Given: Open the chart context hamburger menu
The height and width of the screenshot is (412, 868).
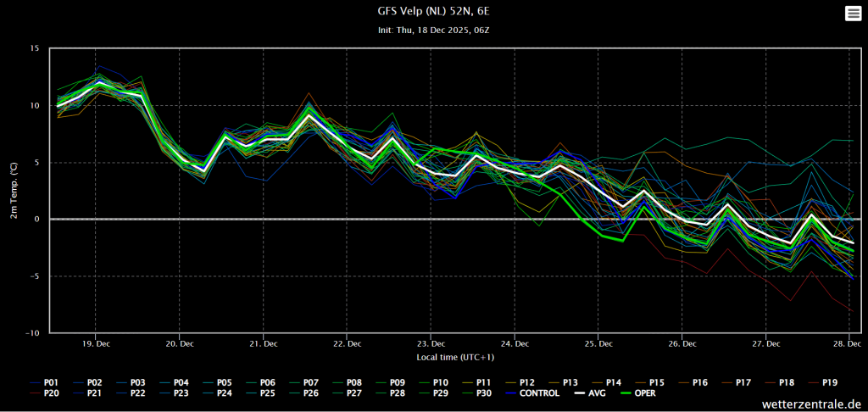Looking at the screenshot, I should click(x=853, y=14).
